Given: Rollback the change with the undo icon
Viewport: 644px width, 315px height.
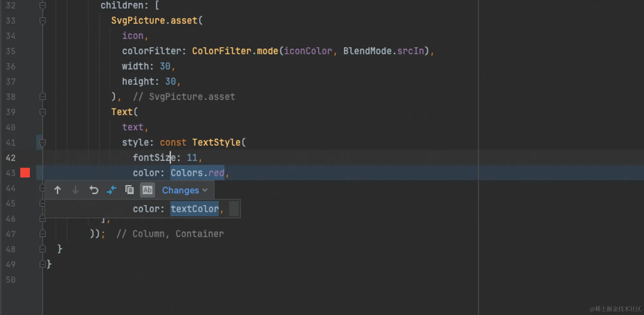Looking at the screenshot, I should (94, 190).
